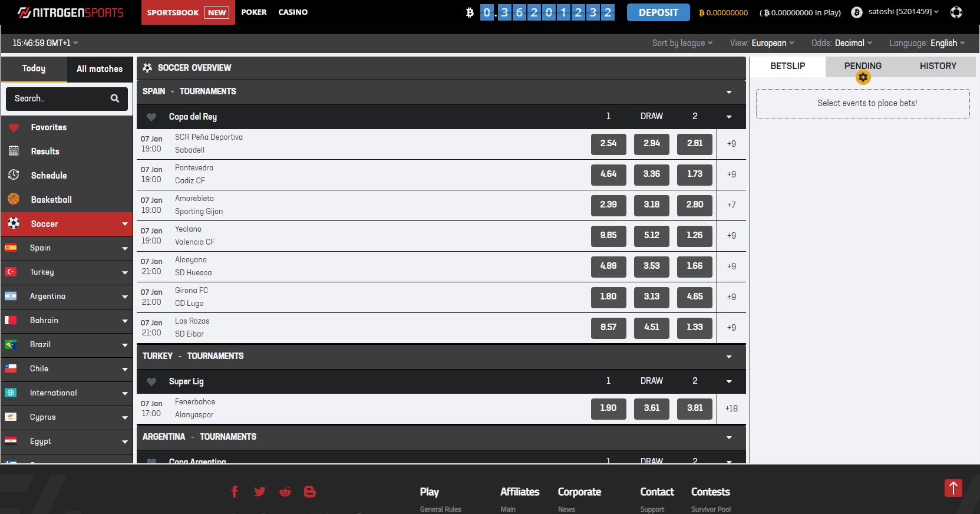Screen dimensions: 980x514
Task: Click the Spain flag icon
Action: point(11,248)
